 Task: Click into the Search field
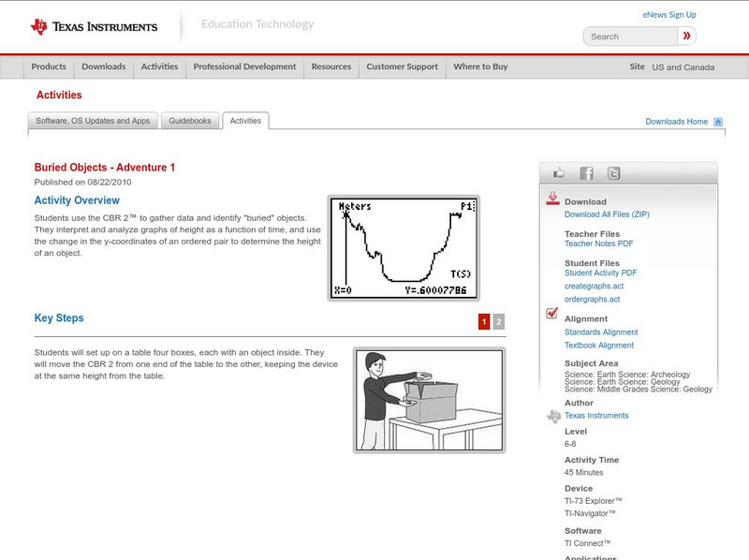(630, 37)
